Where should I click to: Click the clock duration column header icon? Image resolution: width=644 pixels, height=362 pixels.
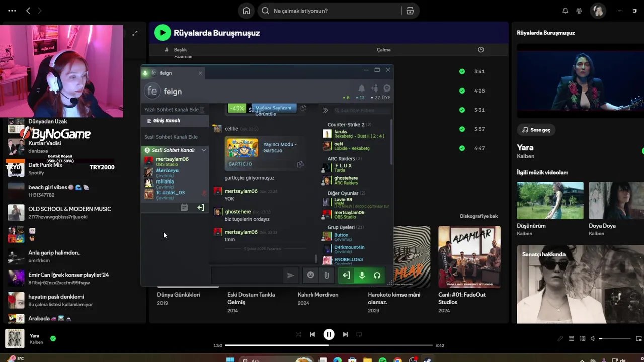click(481, 49)
